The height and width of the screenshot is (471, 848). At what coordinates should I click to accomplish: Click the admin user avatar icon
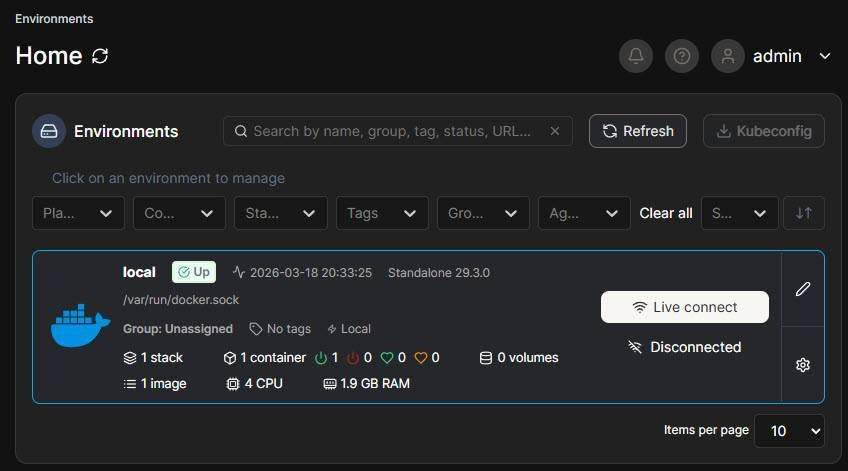(x=728, y=56)
